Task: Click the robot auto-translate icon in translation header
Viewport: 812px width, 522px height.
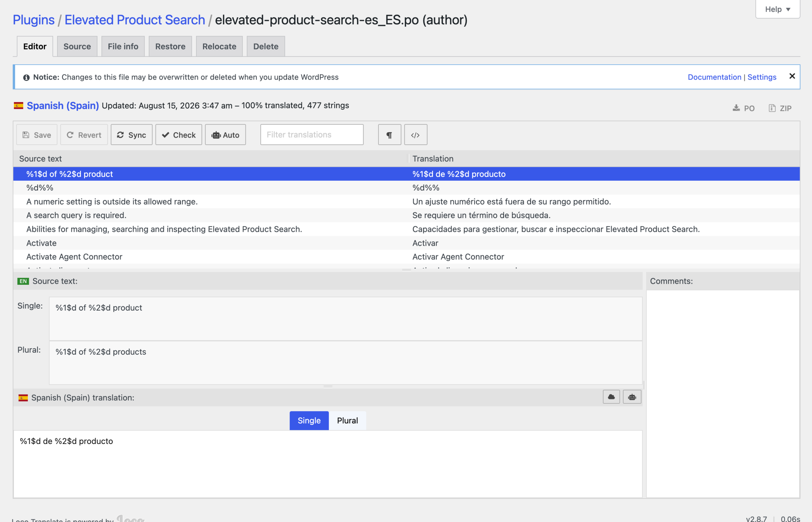Action: 632,397
